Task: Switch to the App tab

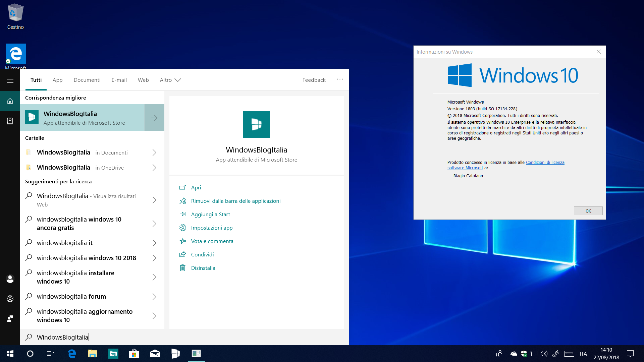Action: [x=57, y=80]
